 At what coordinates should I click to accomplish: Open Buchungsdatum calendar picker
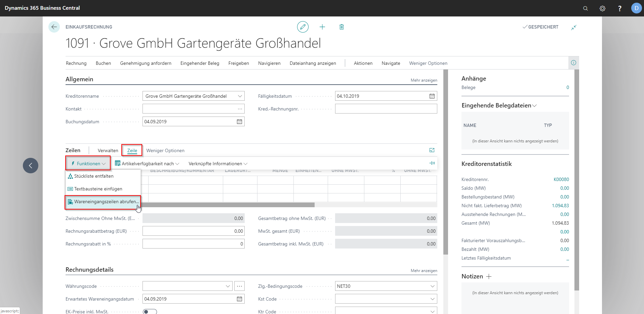(239, 122)
